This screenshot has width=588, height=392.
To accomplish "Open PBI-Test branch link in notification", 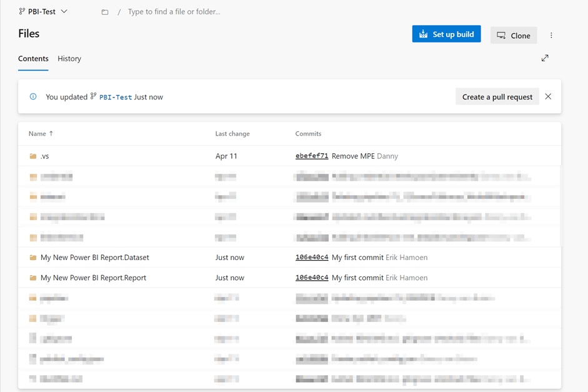I will coord(115,98).
